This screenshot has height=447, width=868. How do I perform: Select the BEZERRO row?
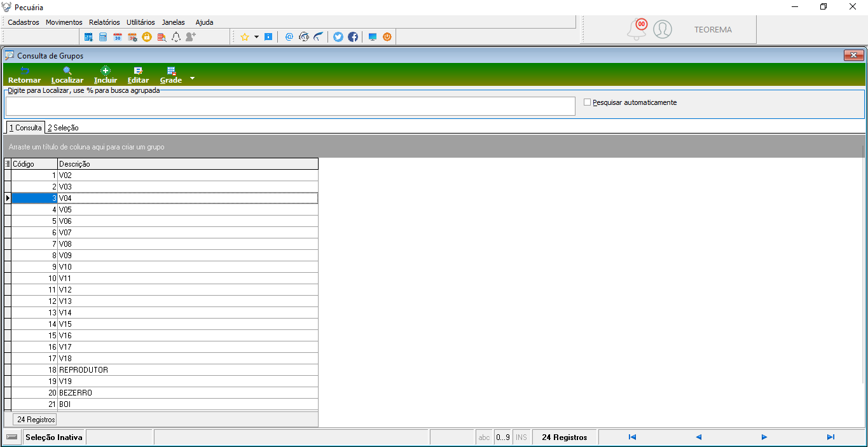pyautogui.click(x=165, y=392)
